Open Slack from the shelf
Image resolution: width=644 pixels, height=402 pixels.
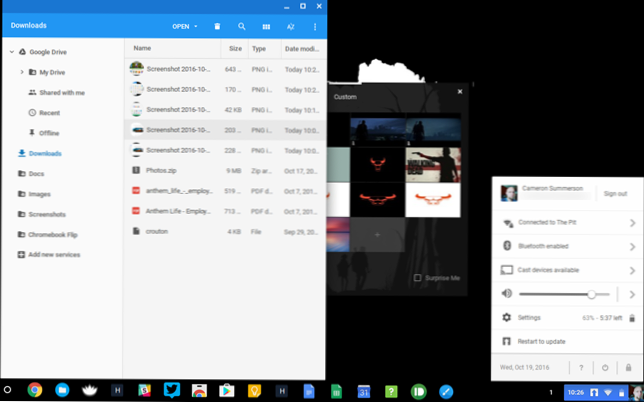click(x=144, y=391)
